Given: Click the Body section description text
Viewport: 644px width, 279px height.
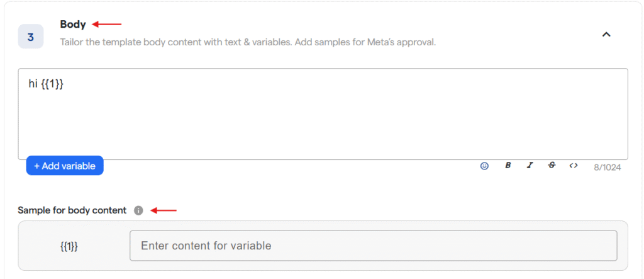Looking at the screenshot, I should coord(248,42).
